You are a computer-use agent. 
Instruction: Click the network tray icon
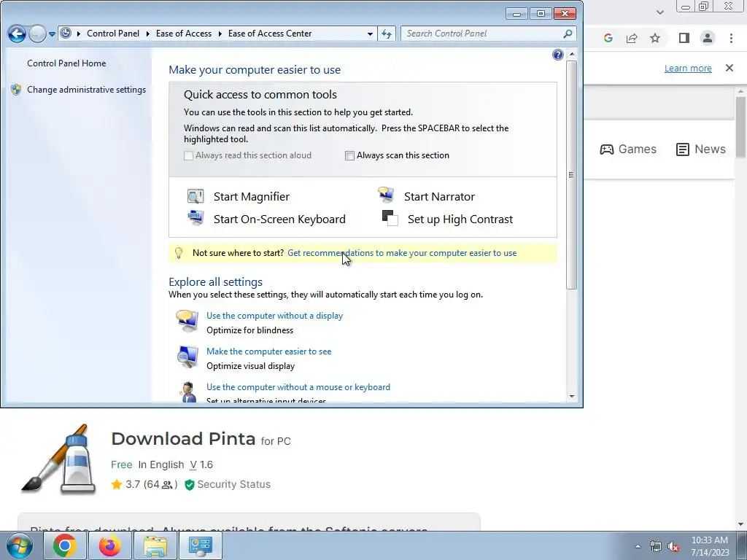[x=656, y=546]
